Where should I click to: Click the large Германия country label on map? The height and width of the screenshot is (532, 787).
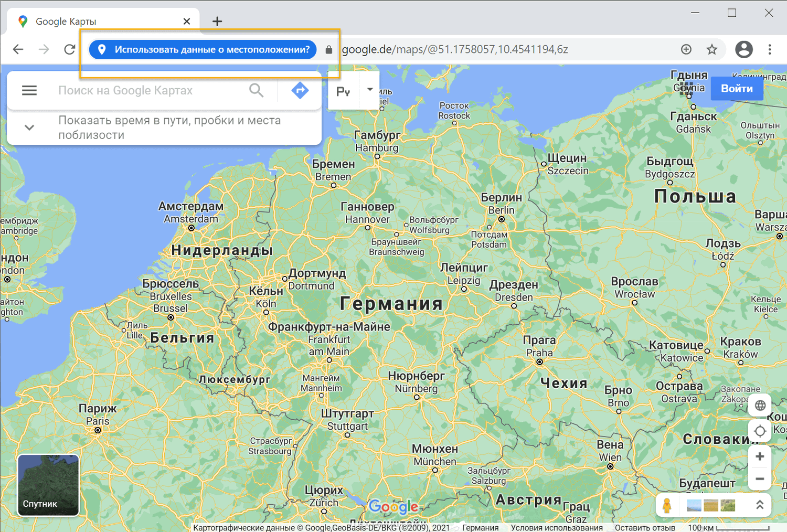391,304
